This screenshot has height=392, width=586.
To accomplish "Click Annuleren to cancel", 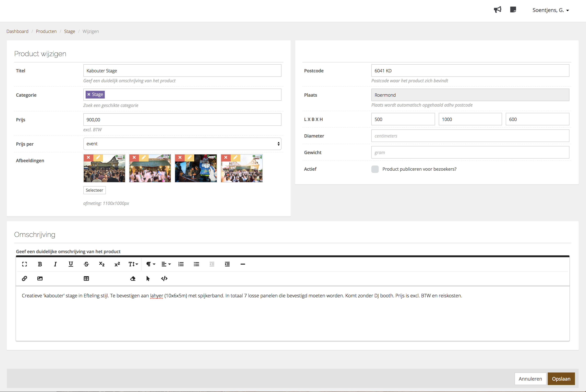I will point(530,379).
